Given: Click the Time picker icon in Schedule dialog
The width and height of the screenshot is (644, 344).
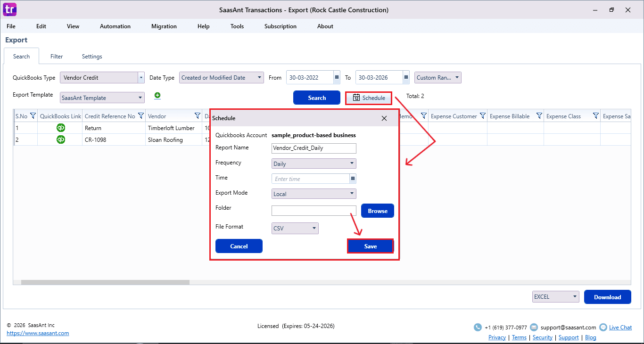Looking at the screenshot, I should (x=353, y=179).
